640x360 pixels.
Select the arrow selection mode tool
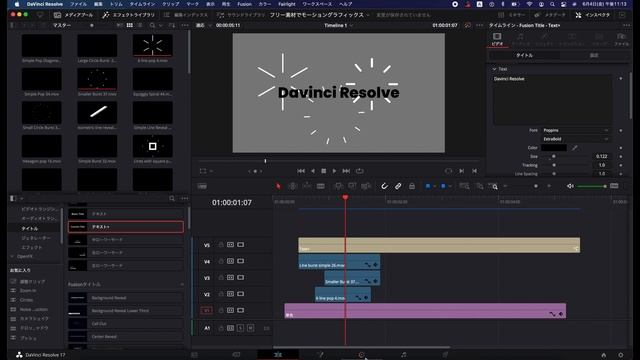(278, 186)
